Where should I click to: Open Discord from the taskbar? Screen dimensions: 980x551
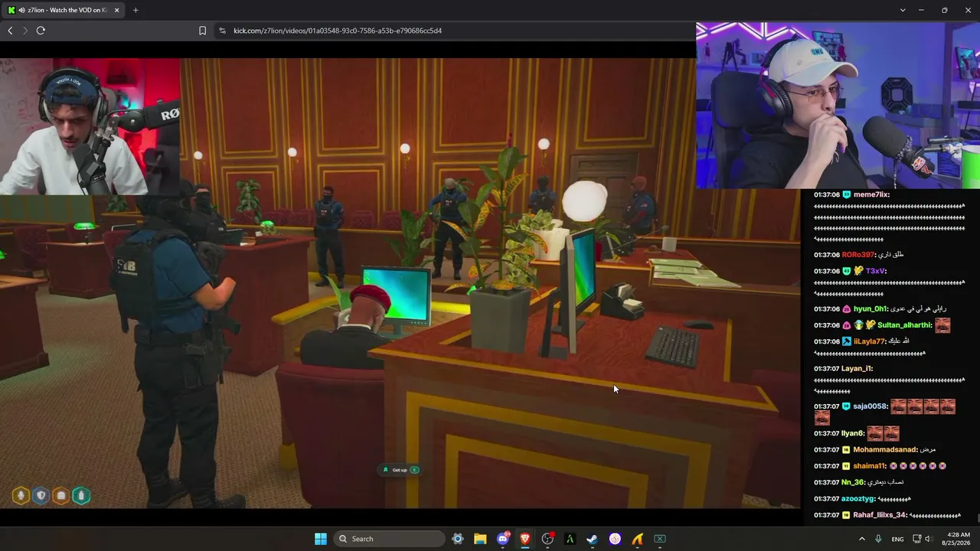pyautogui.click(x=503, y=539)
